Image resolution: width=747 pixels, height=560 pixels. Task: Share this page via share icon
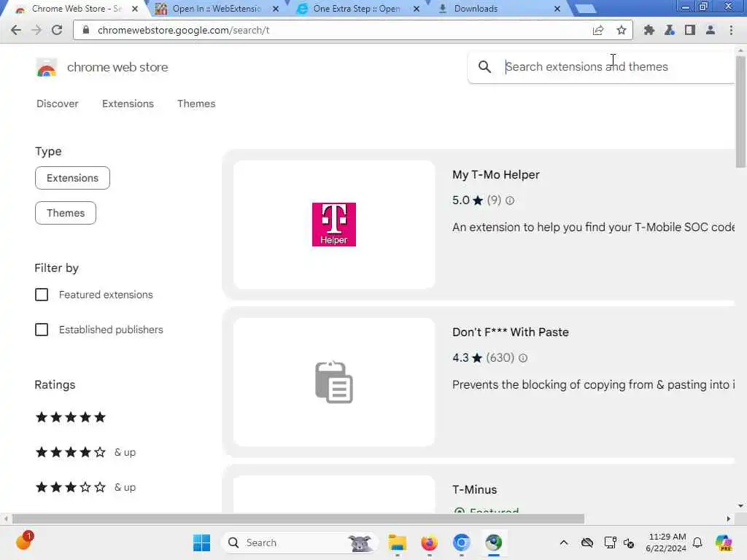(x=598, y=30)
